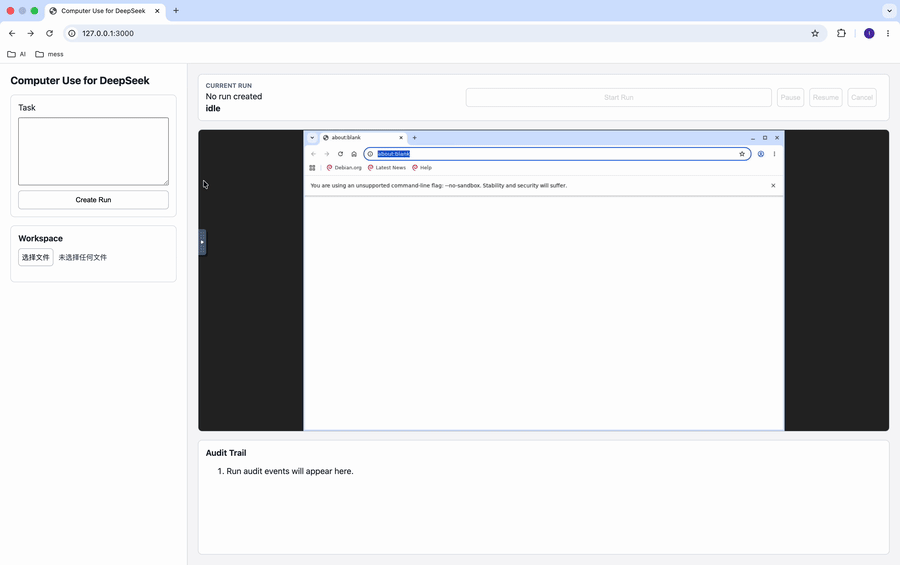The image size is (900, 565).
Task: Open the tab list dropdown in embedded browser
Action: [312, 138]
